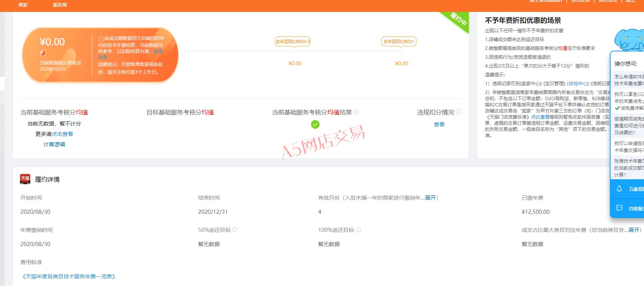Click the 当前数据统计更新至 2020/10/25 text

(x=61, y=66)
